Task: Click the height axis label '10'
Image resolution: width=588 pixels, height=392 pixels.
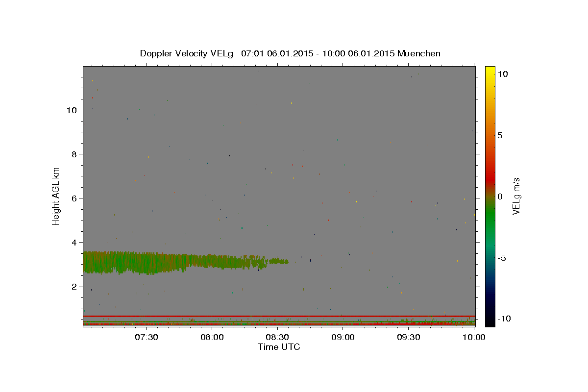Action: (72, 110)
